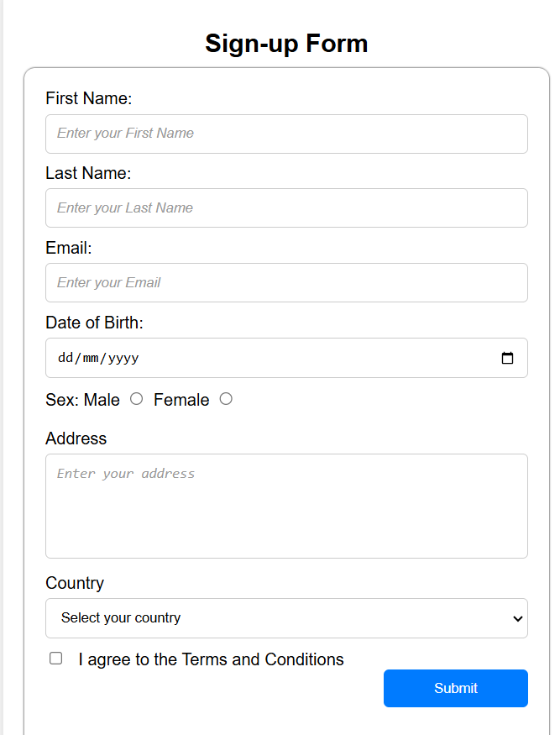The width and height of the screenshot is (560, 735).
Task: Focus the First Name input field
Action: (x=285, y=134)
